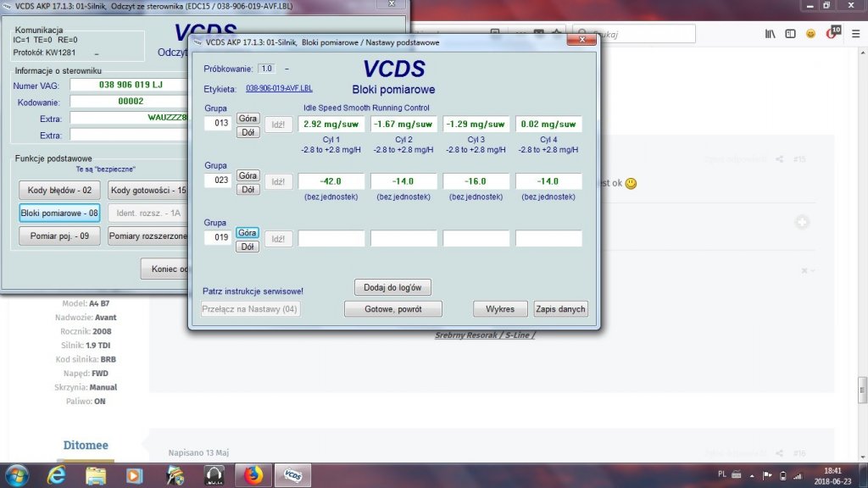Click Pomiar poj. - 09 button
868x488 pixels.
(59, 236)
